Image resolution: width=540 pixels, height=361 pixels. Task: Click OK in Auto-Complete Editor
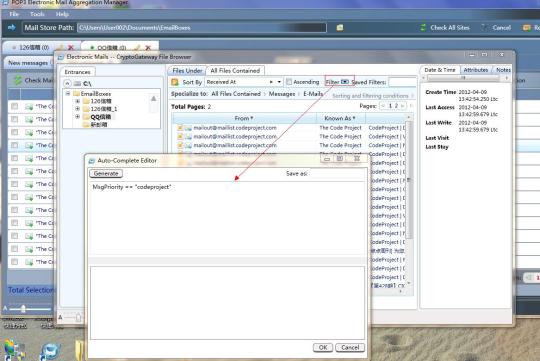pyautogui.click(x=323, y=348)
